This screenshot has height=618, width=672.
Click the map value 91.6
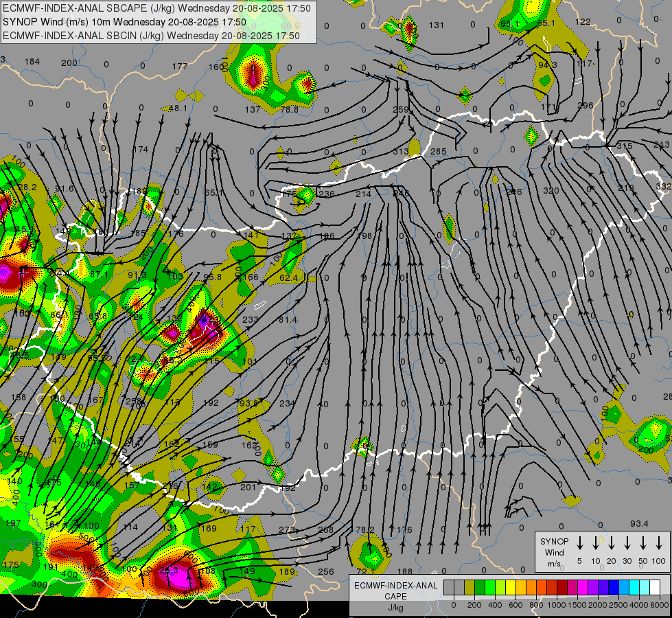point(65,189)
